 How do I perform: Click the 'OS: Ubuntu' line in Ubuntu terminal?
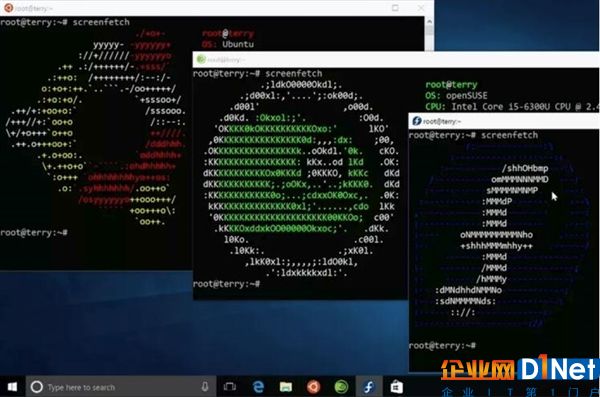tap(228, 44)
